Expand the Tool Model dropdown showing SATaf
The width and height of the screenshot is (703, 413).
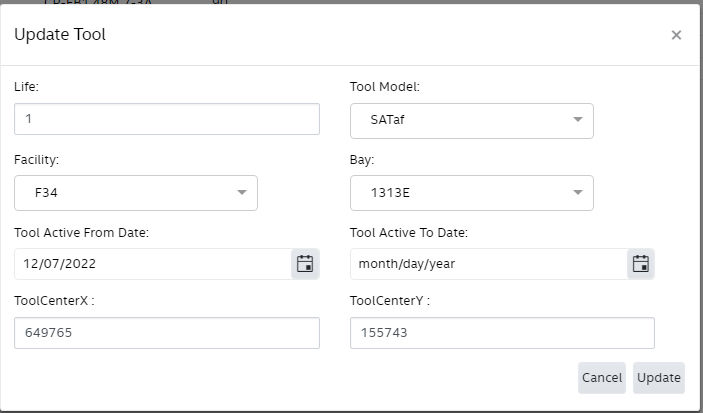click(472, 120)
